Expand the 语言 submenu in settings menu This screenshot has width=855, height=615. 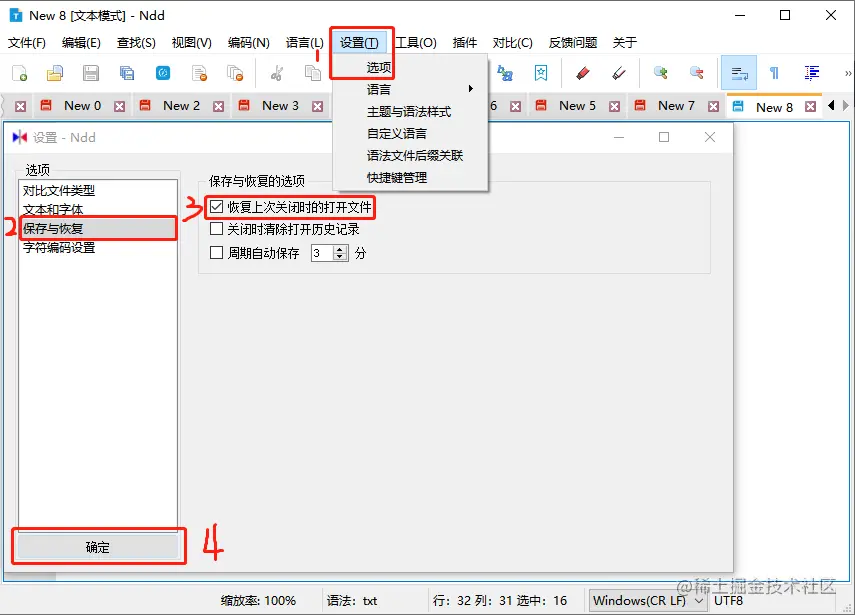tap(410, 89)
